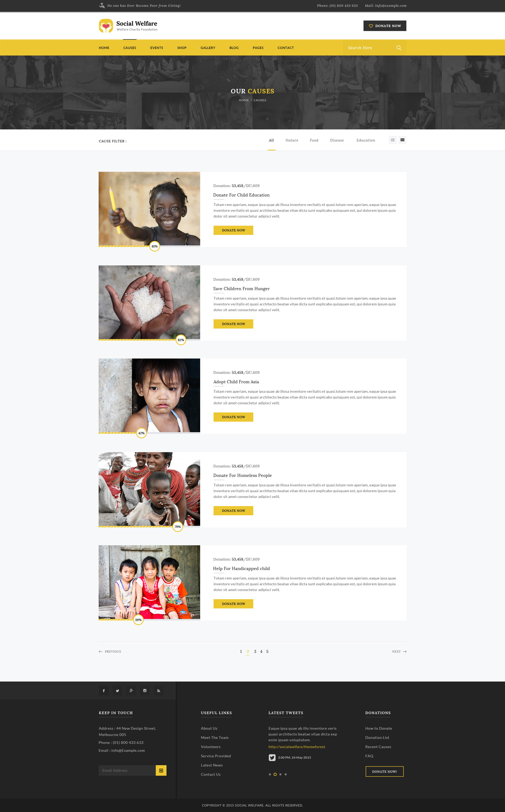
Task: Open the Instagram footer icon
Action: [145, 690]
